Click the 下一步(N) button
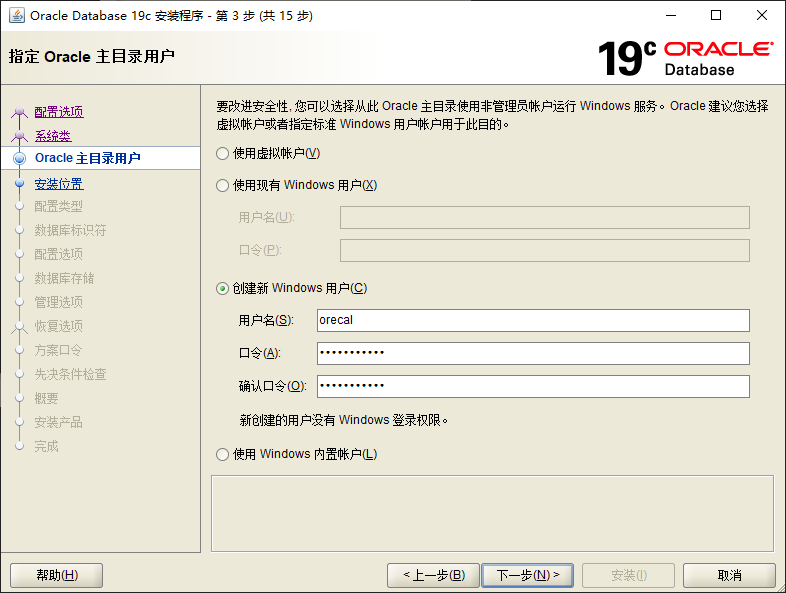Image resolution: width=786 pixels, height=593 pixels. coord(527,575)
